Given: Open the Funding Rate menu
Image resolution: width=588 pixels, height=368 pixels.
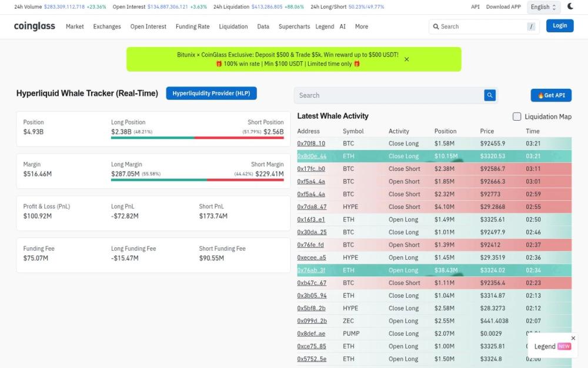Looking at the screenshot, I should (192, 26).
